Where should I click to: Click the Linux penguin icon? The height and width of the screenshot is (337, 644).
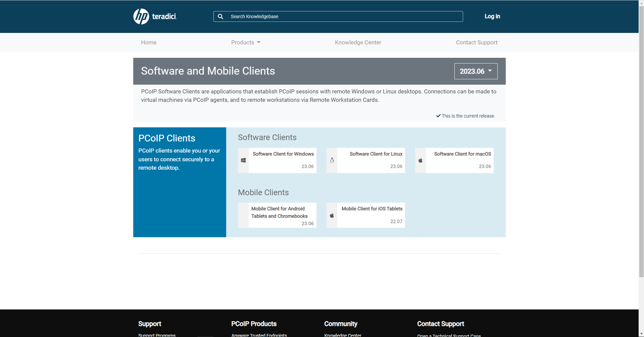point(332,161)
